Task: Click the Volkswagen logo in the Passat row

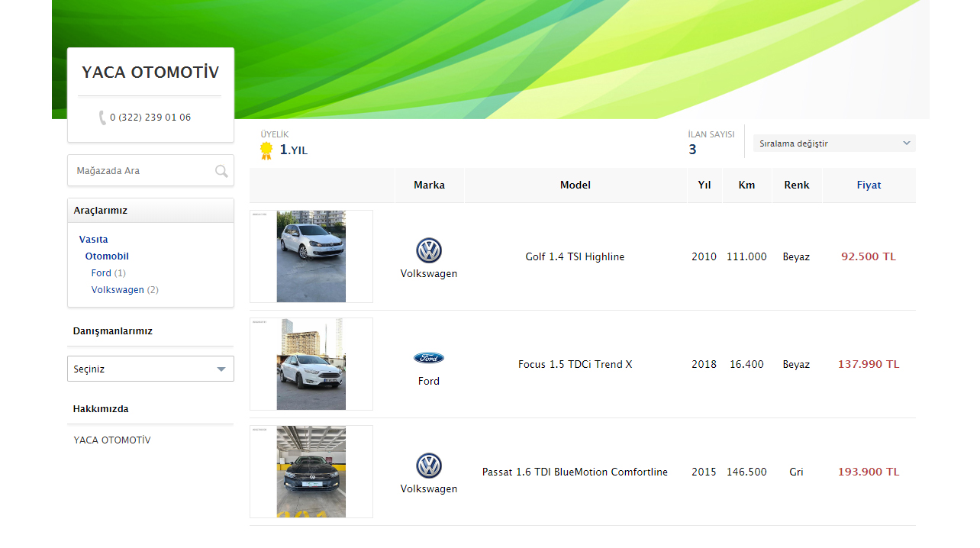Action: [x=429, y=466]
